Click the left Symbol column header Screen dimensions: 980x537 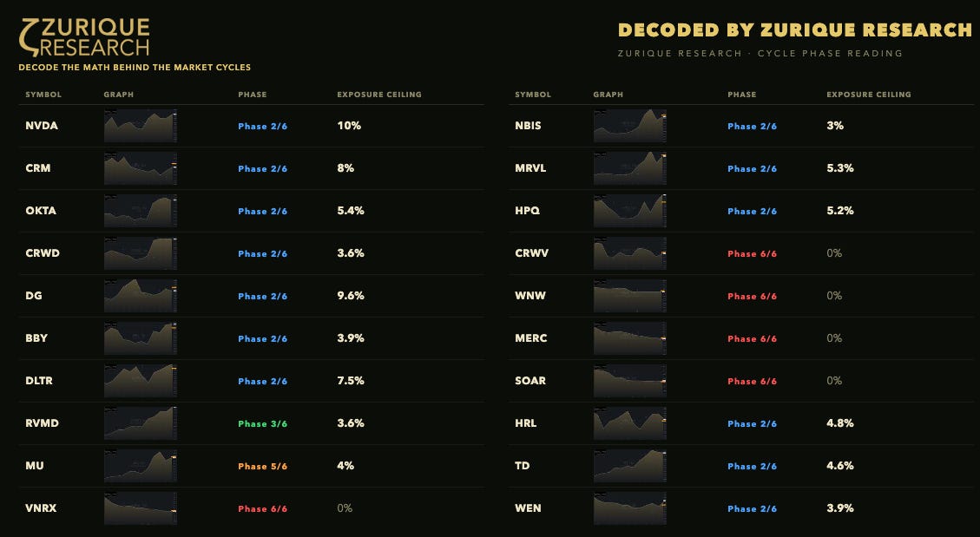[43, 95]
